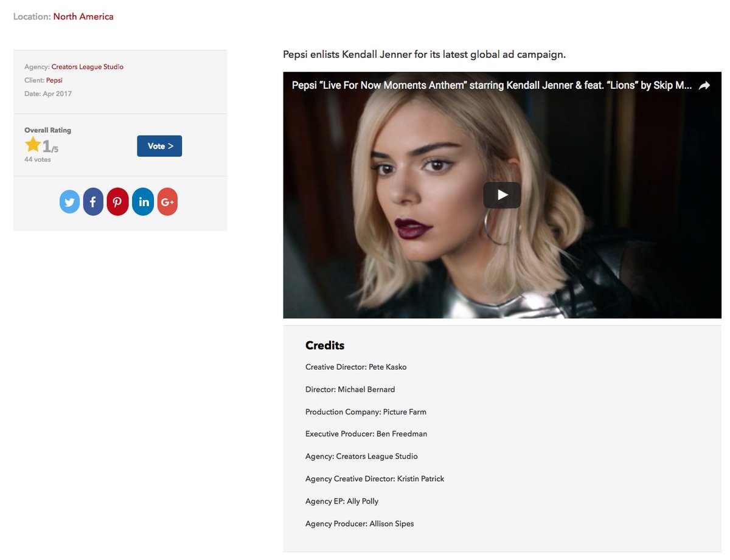The width and height of the screenshot is (730, 560).
Task: Click the 'Overall Rating' label
Action: 47,130
